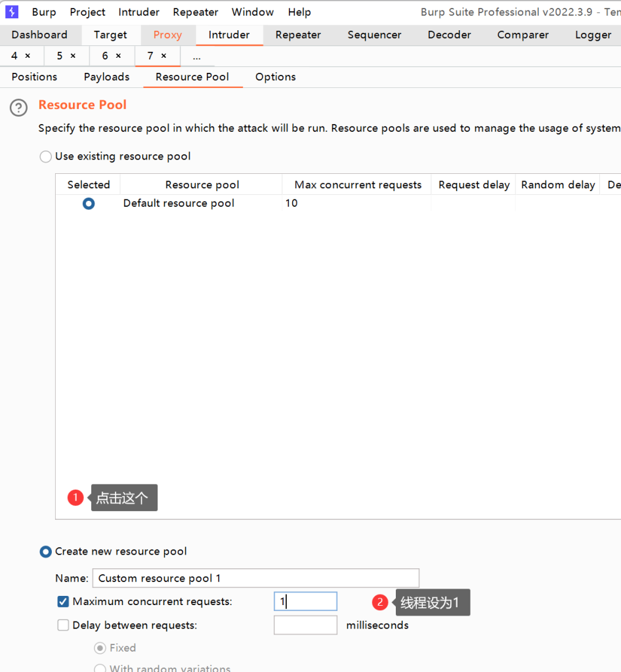The width and height of the screenshot is (621, 672).
Task: Switch to the Target tab
Action: (x=110, y=35)
